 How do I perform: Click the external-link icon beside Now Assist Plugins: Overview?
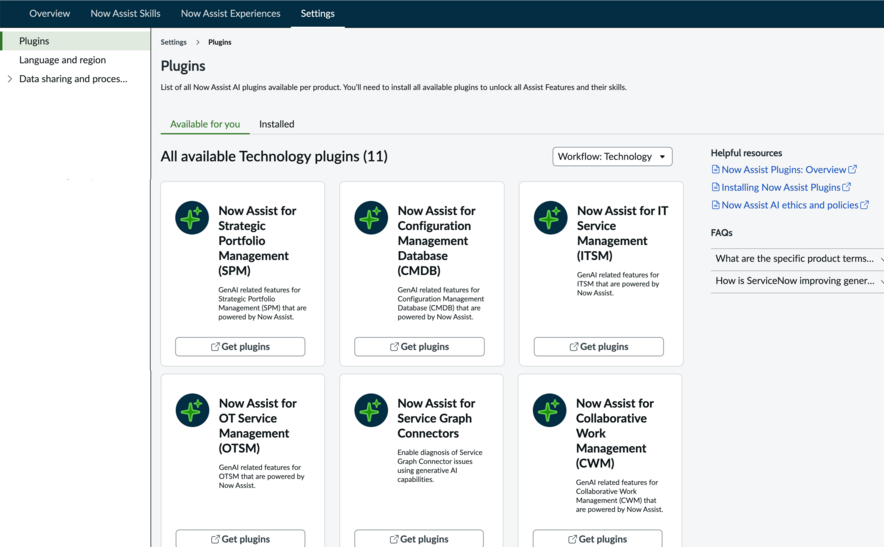click(x=852, y=169)
